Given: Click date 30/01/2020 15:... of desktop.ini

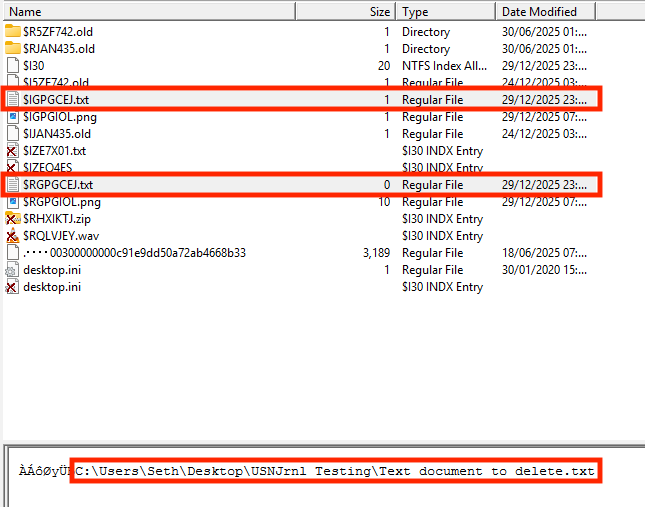Looking at the screenshot, I should coord(544,270).
